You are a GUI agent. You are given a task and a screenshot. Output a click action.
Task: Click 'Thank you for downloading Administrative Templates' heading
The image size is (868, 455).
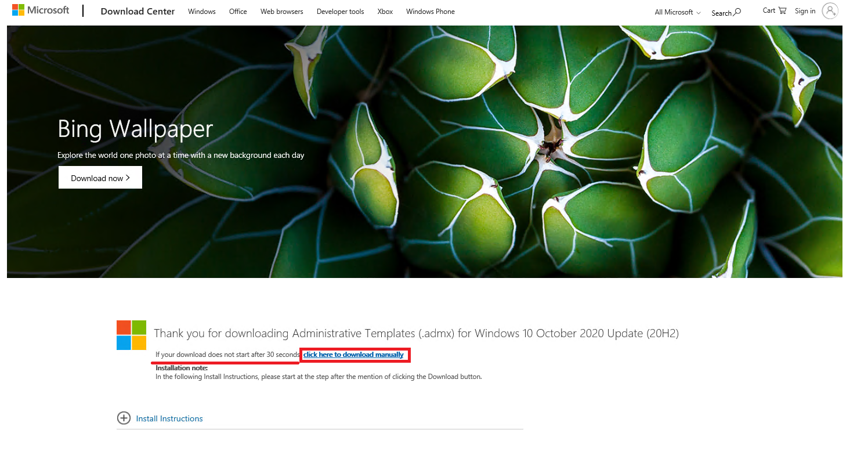[416, 333]
